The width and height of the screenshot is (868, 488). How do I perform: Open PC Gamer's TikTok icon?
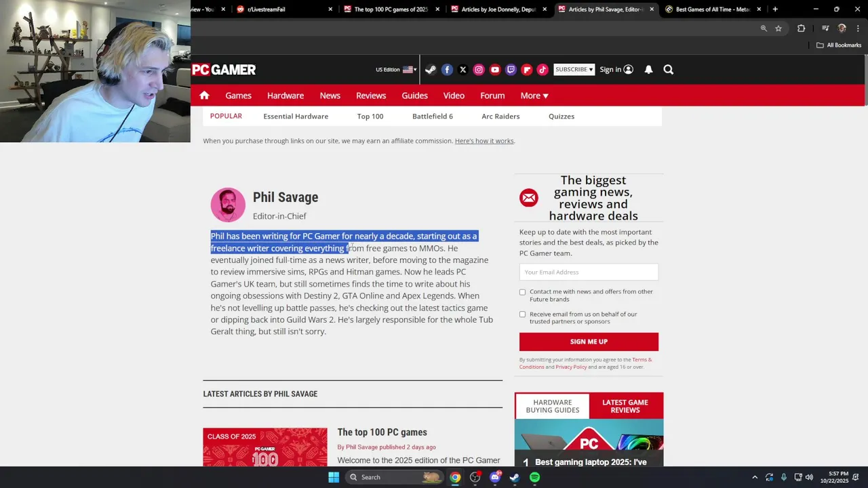pos(542,69)
